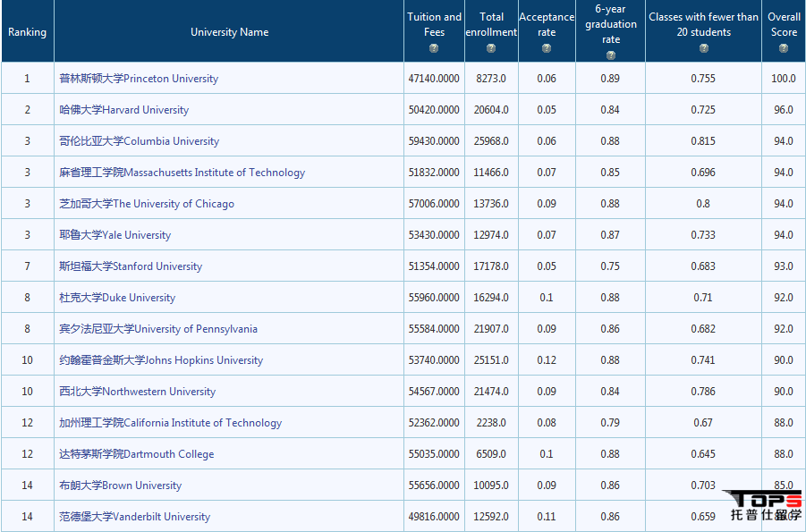
Task: Click the Total enrollment header text
Action: (x=491, y=24)
